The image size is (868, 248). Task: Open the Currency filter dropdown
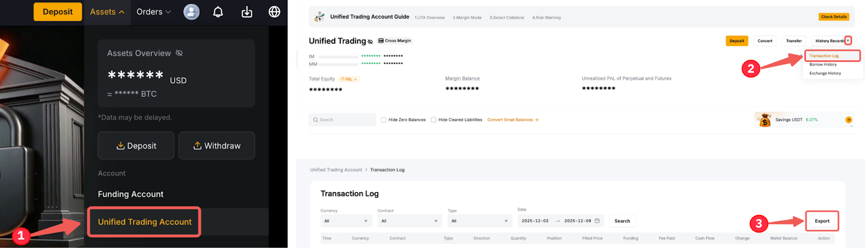pos(346,221)
